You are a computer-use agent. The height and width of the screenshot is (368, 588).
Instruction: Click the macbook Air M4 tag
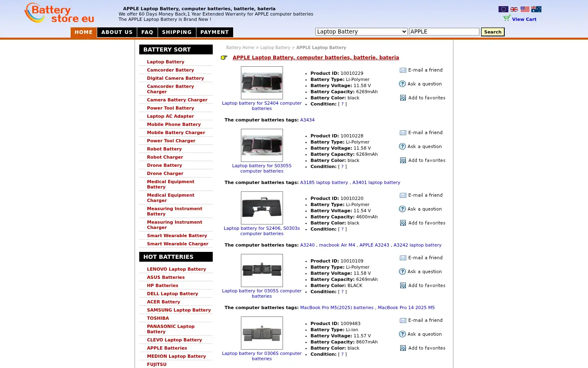337,245
